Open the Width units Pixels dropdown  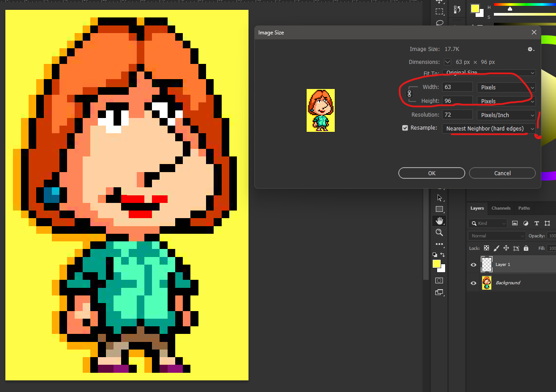coord(506,87)
